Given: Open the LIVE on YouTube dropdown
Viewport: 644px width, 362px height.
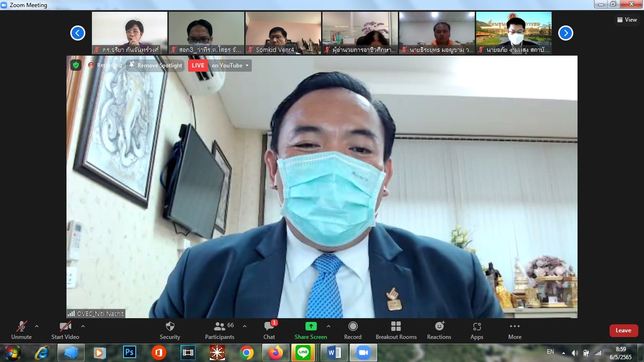Looking at the screenshot, I should (231, 66).
